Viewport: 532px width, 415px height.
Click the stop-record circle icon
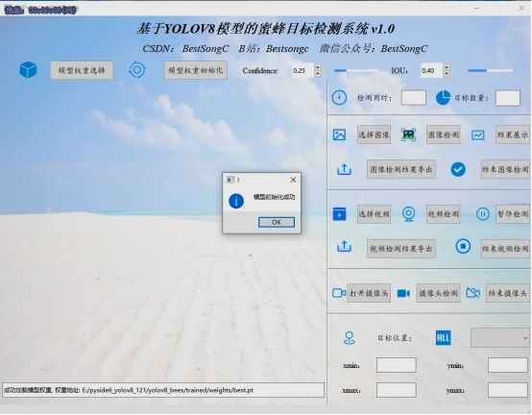click(463, 246)
